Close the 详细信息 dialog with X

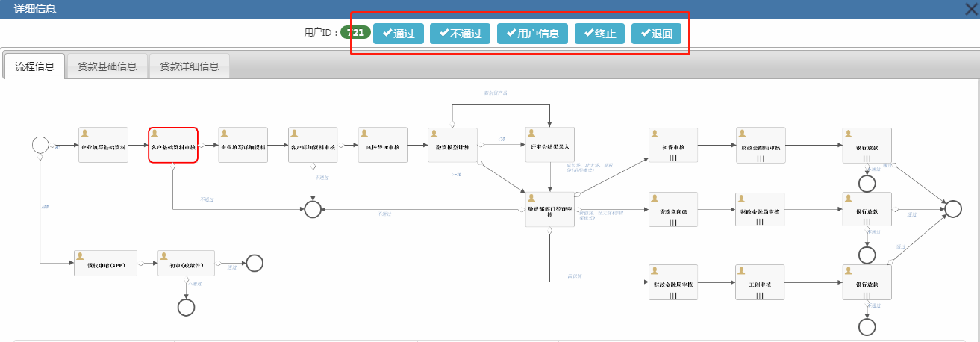click(971, 9)
